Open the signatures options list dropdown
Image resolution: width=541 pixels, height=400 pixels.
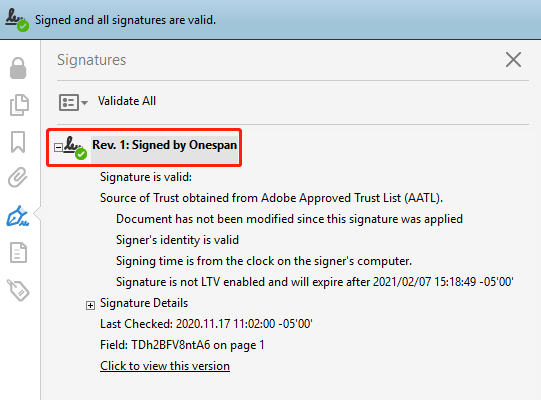(x=73, y=103)
